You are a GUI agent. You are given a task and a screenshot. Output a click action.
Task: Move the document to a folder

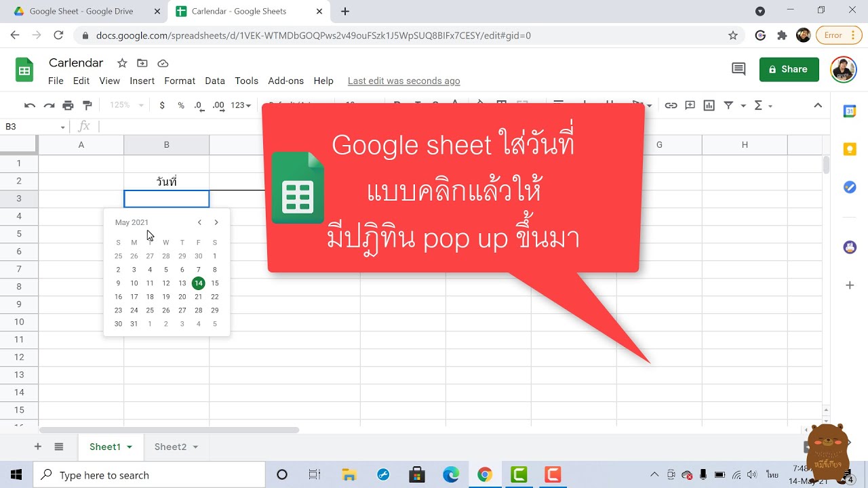[142, 63]
